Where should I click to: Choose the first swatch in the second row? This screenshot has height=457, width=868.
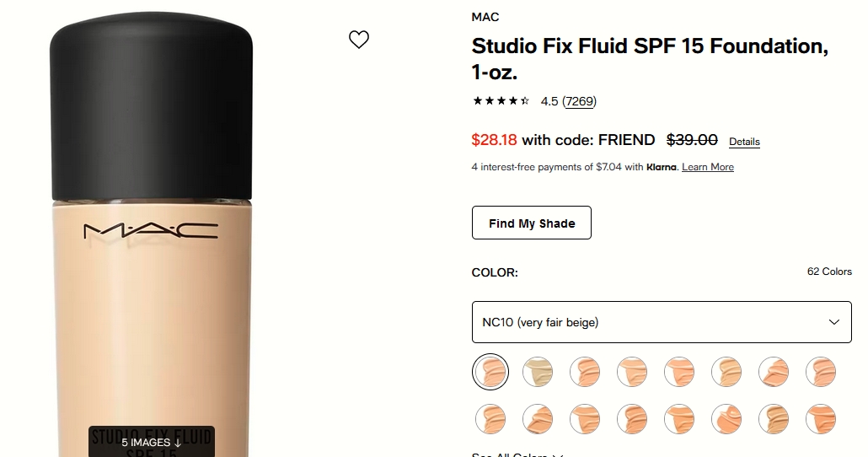point(490,419)
